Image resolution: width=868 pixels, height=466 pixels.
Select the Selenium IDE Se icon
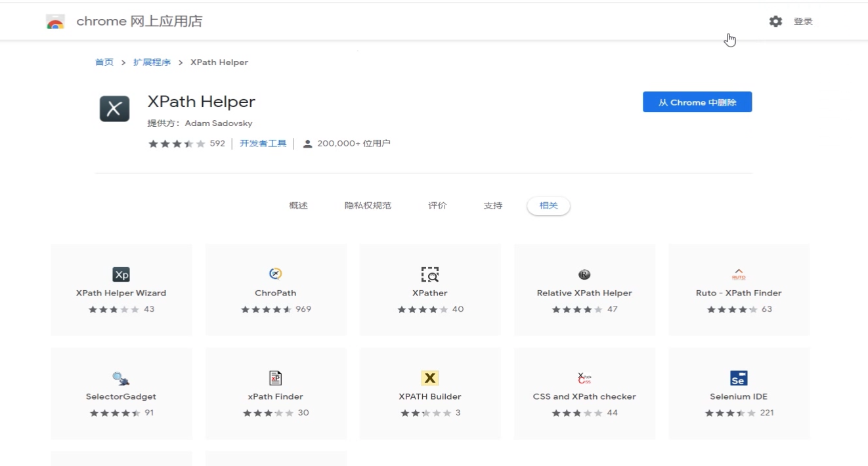738,378
